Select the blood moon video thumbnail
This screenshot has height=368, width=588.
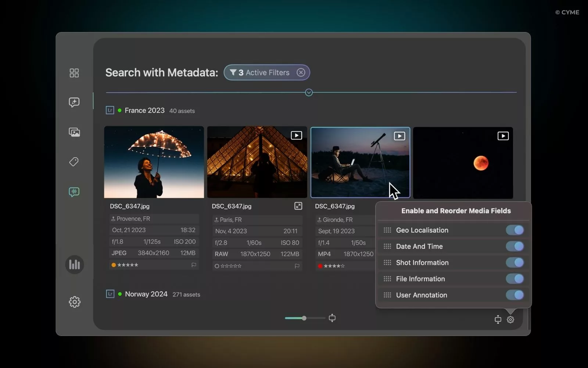(463, 162)
